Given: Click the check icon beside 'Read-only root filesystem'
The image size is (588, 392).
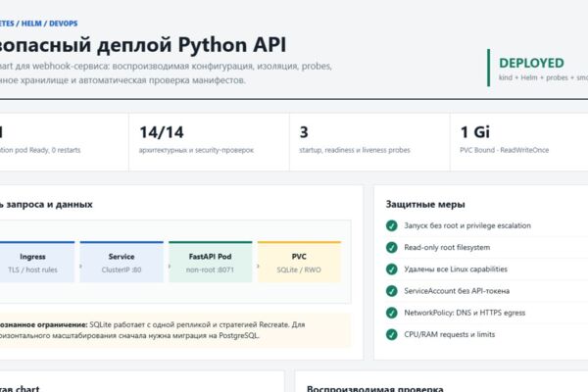Looking at the screenshot, I should pos(391,247).
